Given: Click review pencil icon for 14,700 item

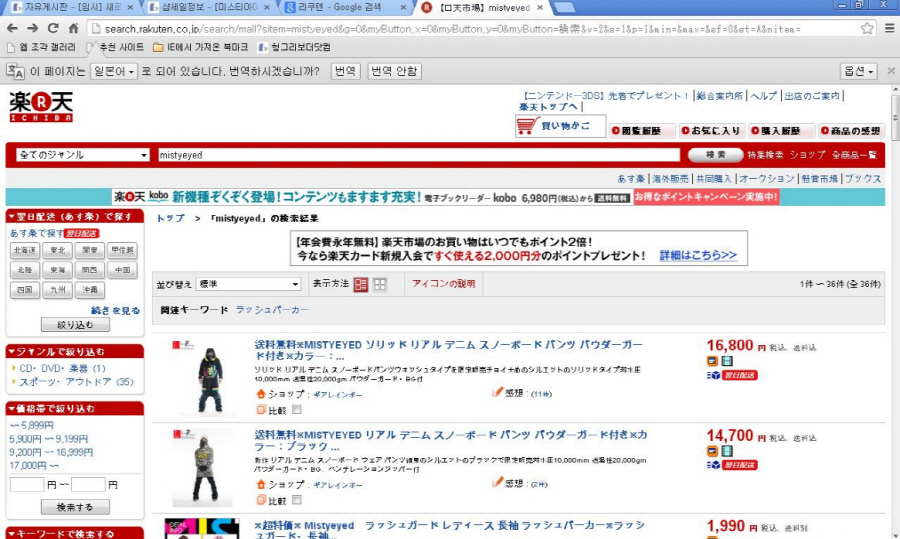Looking at the screenshot, I should pyautogui.click(x=497, y=482).
